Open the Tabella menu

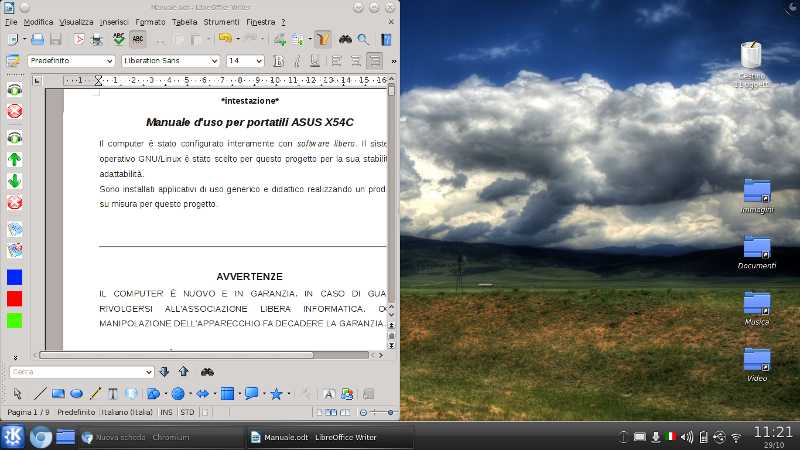click(185, 22)
